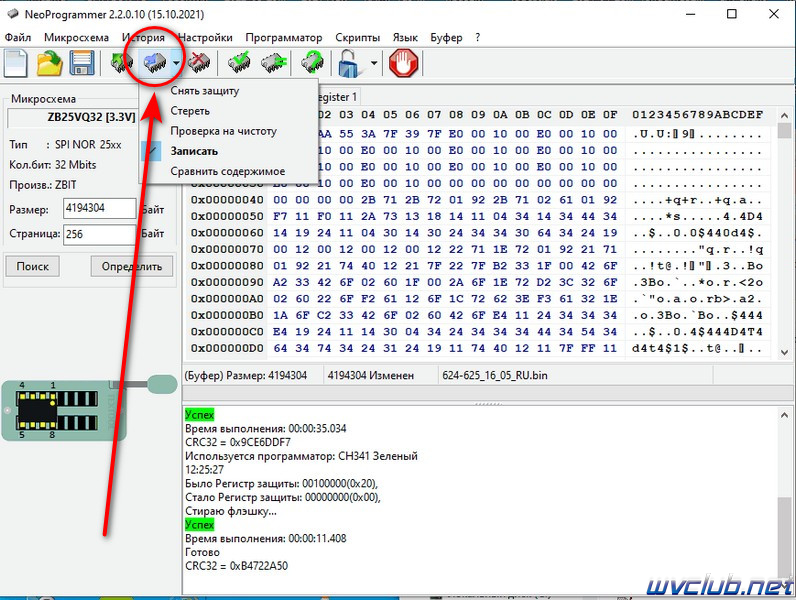
Task: Click the write chip icon with blue arrow
Action: click(x=155, y=63)
